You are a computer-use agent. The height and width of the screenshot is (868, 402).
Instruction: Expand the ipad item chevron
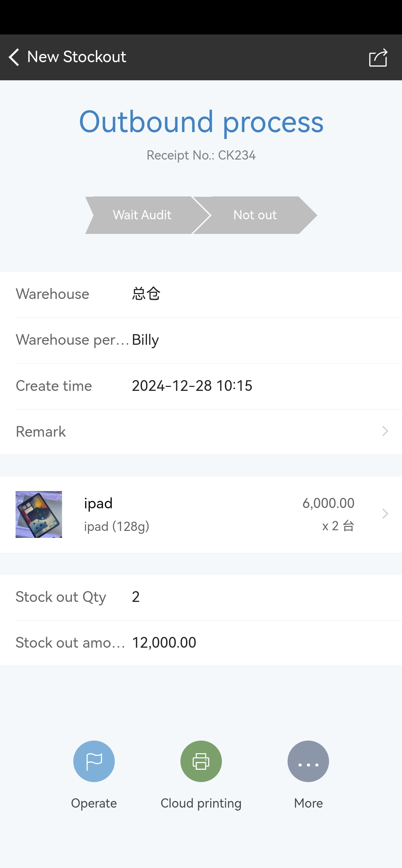click(385, 514)
